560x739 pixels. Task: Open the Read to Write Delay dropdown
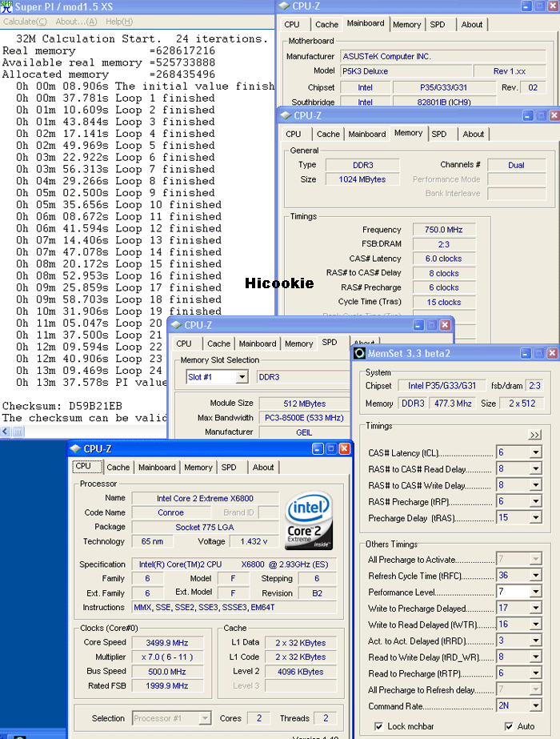point(535,657)
